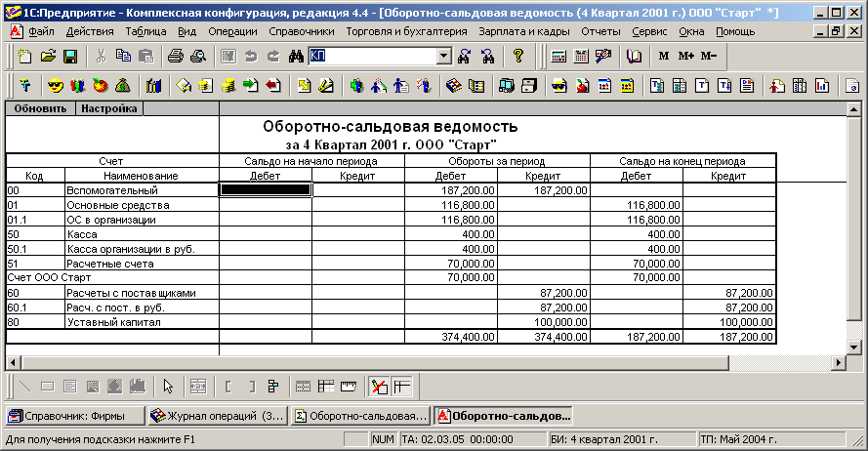868x451 pixels.
Task: Click the horizontal scrollbar left arrow
Action: pos(12,363)
